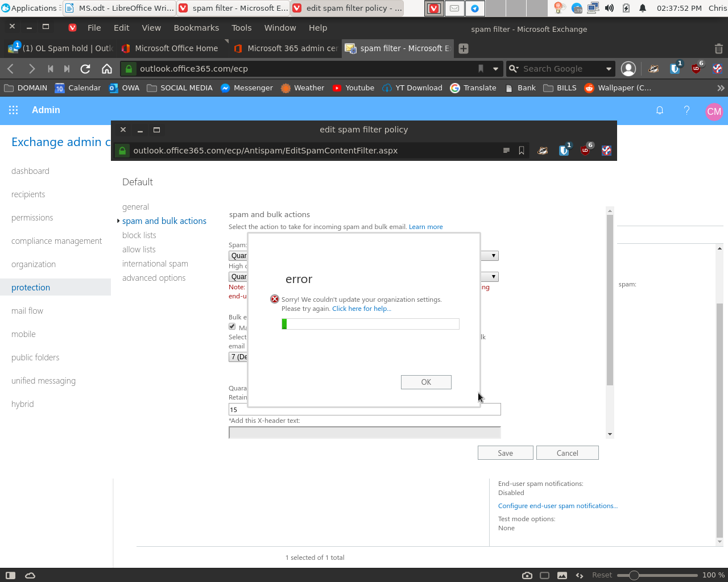Open the Window menu
This screenshot has height=582, width=728.
(x=280, y=28)
